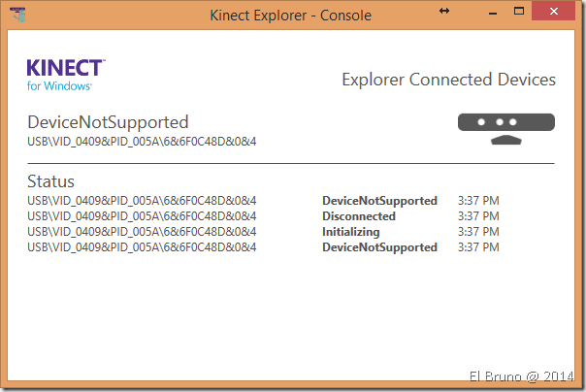Click the Explorer Connected Devices heading
This screenshot has width=586, height=392.
[448, 80]
